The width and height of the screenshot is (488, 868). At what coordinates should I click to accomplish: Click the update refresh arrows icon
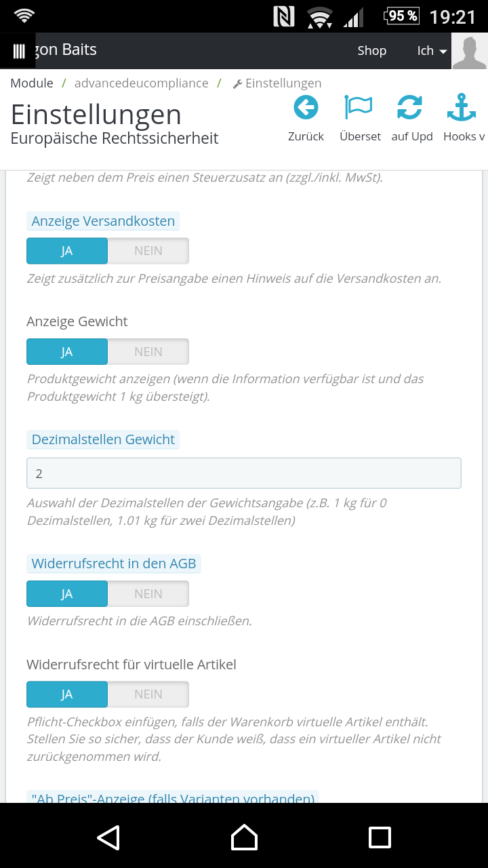point(409,107)
